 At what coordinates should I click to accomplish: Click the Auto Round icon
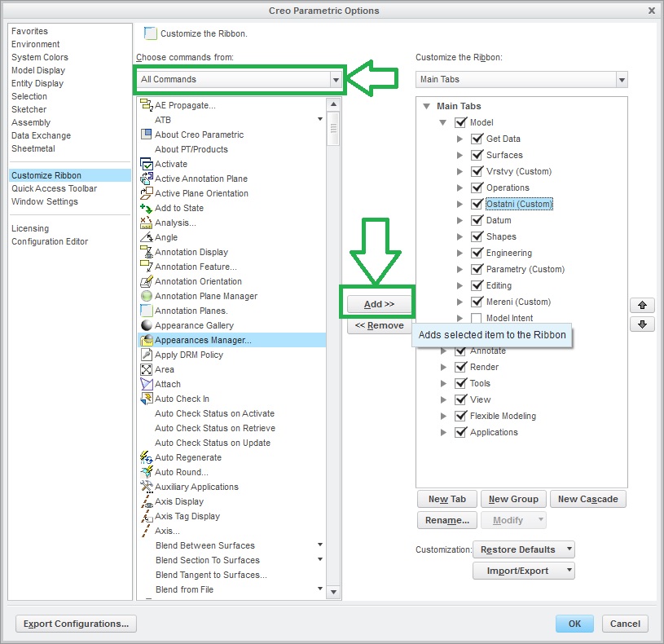pyautogui.click(x=146, y=472)
